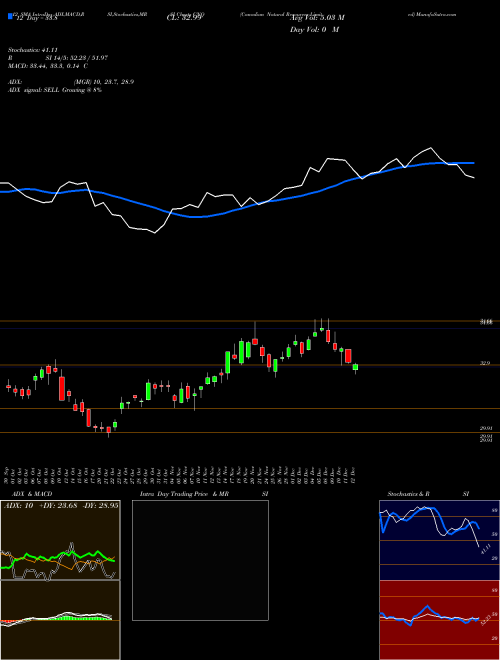Click the ADX '(MGR) 10, 23.7, 28.9' values
Viewport: 500px width, 660px height.
pos(104,82)
